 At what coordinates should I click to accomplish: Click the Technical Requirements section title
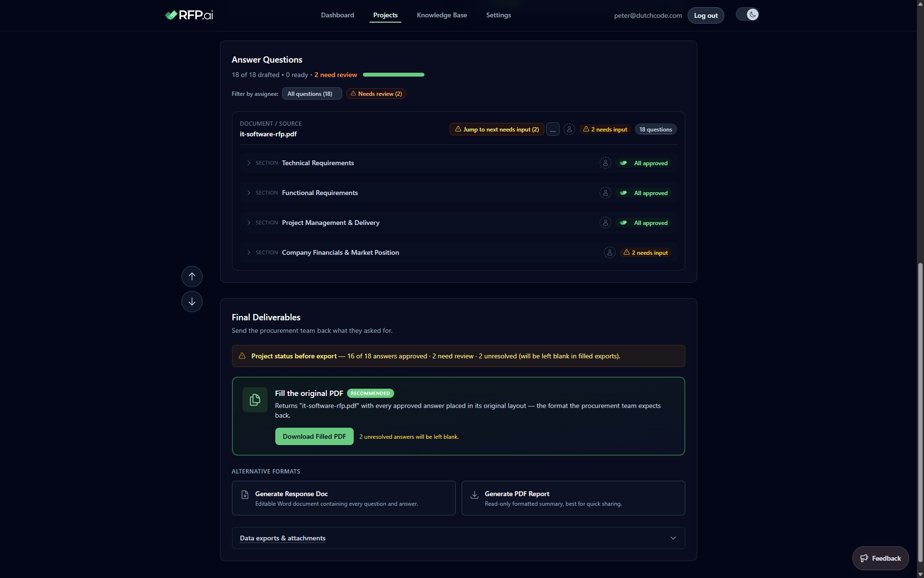click(318, 163)
